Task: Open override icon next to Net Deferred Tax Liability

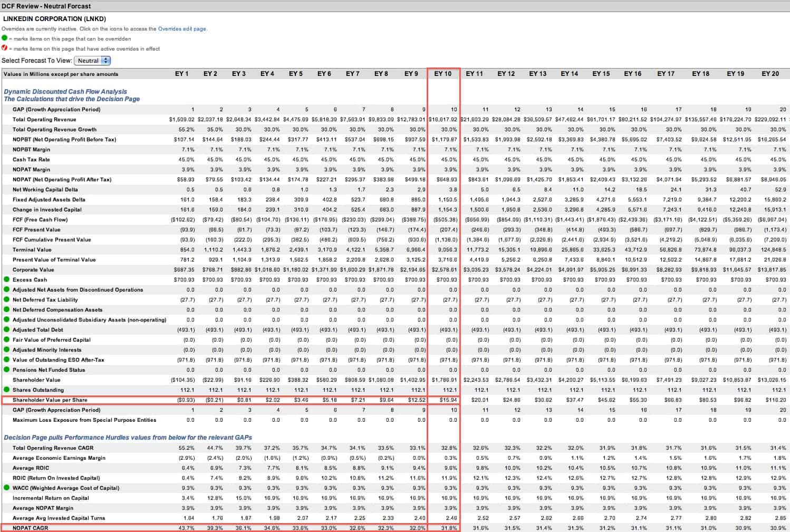Action: click(6, 299)
